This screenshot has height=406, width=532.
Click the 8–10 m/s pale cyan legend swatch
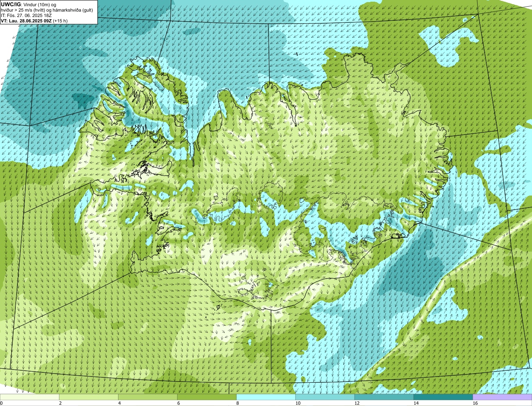(266, 397)
